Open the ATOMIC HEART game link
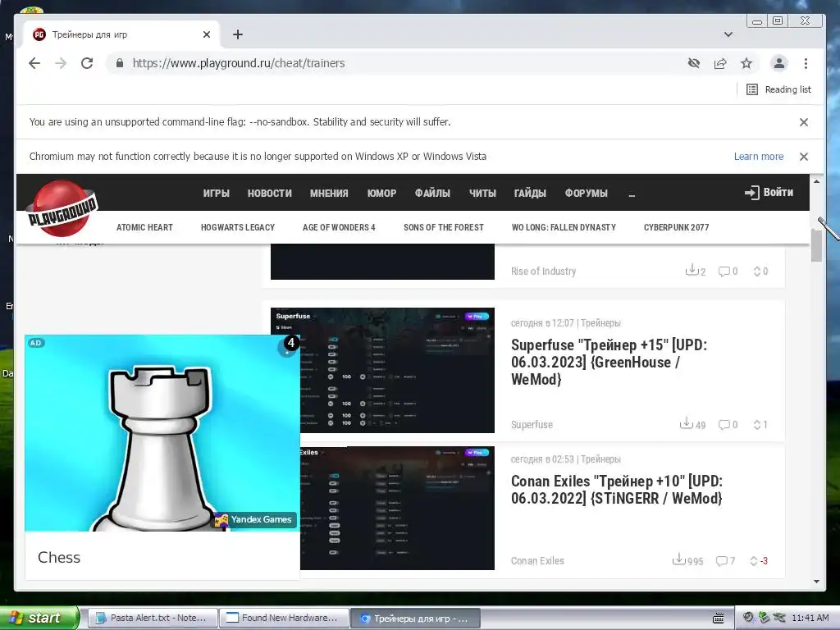The width and height of the screenshot is (840, 630). pos(144,227)
